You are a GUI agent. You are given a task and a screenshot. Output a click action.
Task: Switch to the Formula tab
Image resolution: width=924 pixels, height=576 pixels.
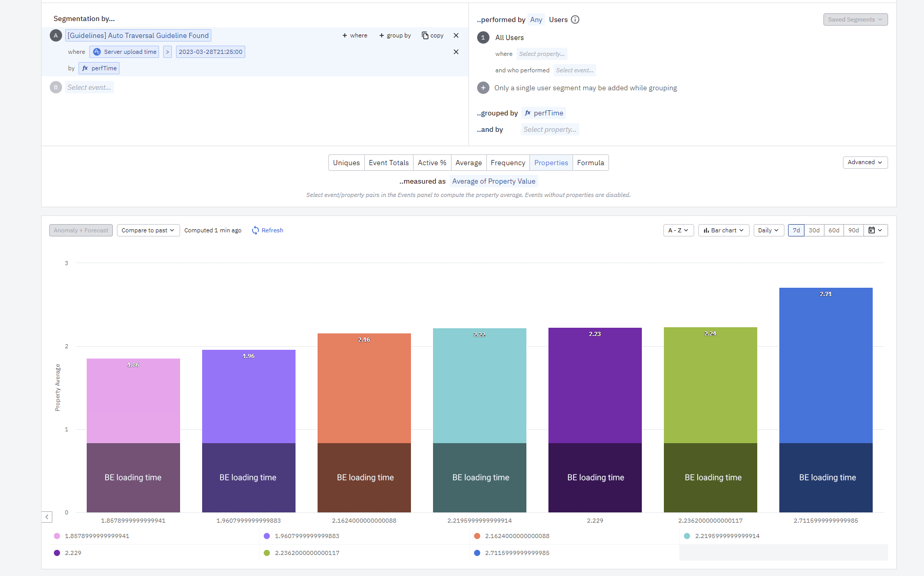click(x=591, y=163)
